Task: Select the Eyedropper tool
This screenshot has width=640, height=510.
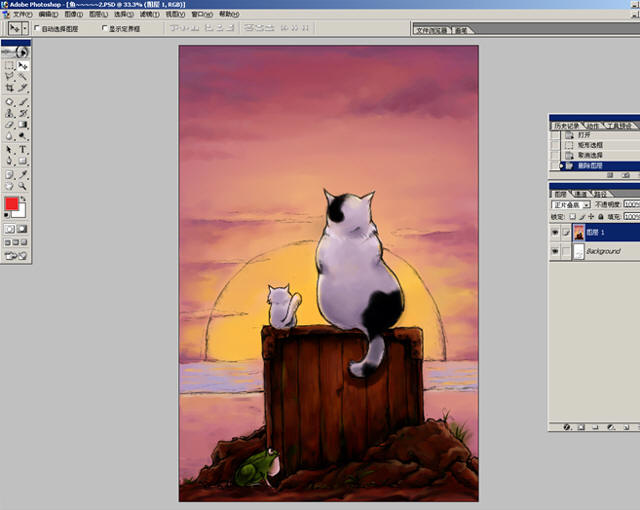Action: [22, 175]
